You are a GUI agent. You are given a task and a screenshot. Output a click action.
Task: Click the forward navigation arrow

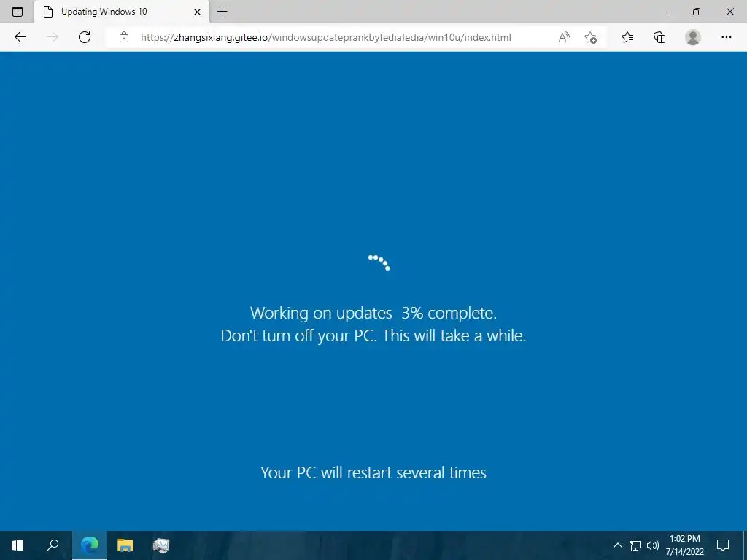[x=53, y=37]
